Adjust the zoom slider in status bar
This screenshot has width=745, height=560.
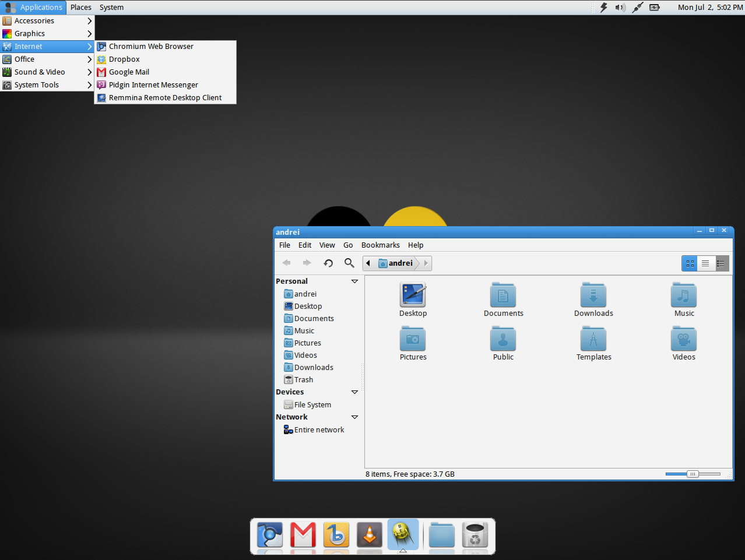pyautogui.click(x=693, y=474)
